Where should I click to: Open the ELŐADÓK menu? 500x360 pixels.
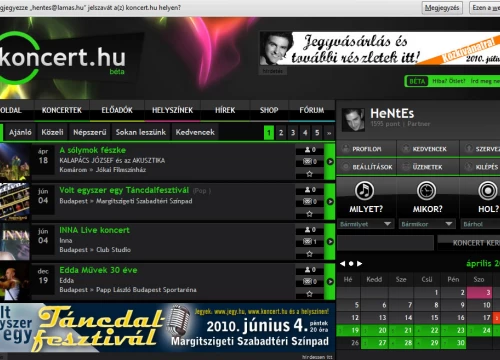[x=117, y=110]
